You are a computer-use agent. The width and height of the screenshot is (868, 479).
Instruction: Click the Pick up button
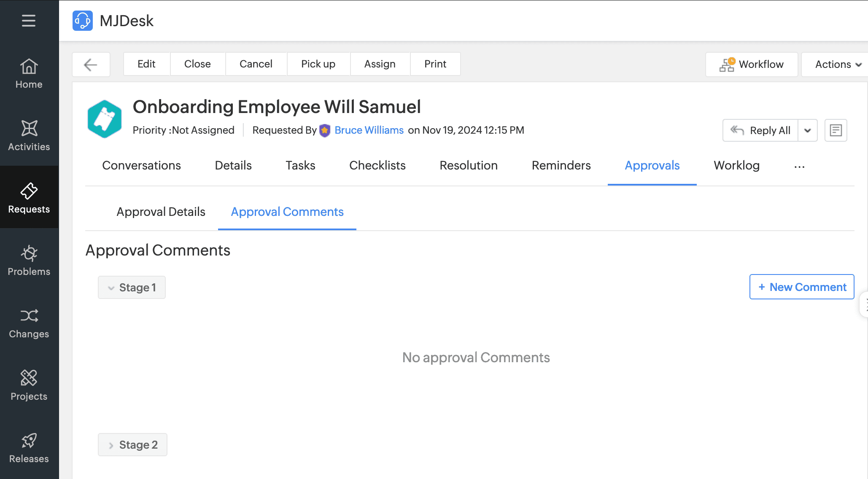318,64
